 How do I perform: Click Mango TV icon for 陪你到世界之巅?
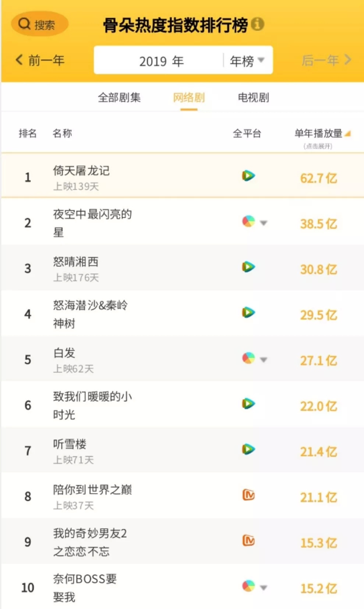[248, 495]
